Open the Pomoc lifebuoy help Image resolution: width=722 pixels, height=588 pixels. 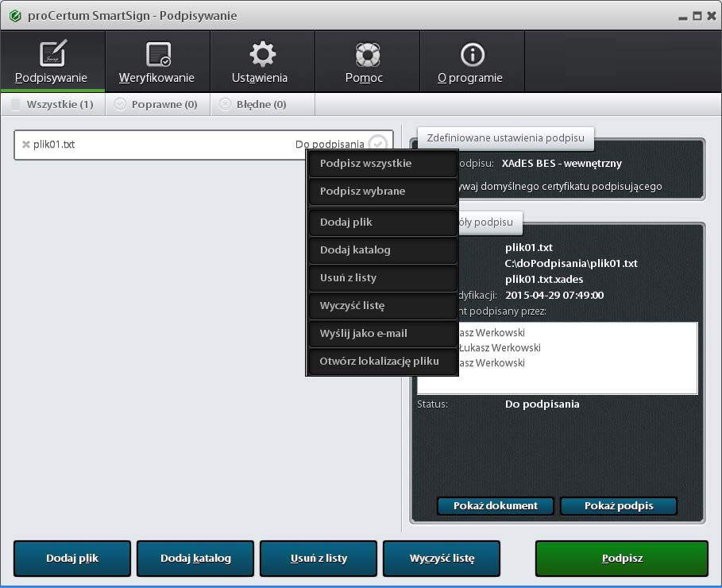(367, 61)
